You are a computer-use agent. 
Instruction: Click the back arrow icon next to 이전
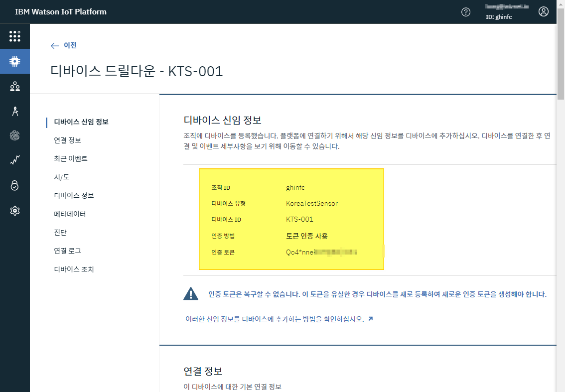pyautogui.click(x=55, y=45)
